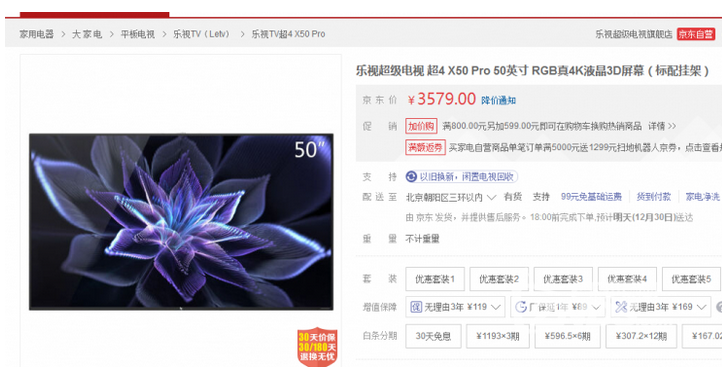Open the 厂保延1年 ¥89 warranty dropdown
Viewport: 722px width, 367px height.
pyautogui.click(x=557, y=307)
